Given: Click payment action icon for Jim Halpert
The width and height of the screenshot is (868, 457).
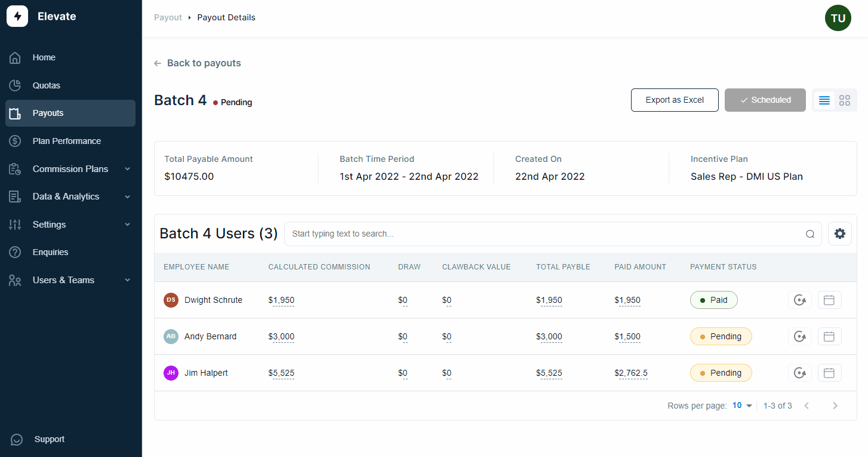Looking at the screenshot, I should pyautogui.click(x=800, y=373).
